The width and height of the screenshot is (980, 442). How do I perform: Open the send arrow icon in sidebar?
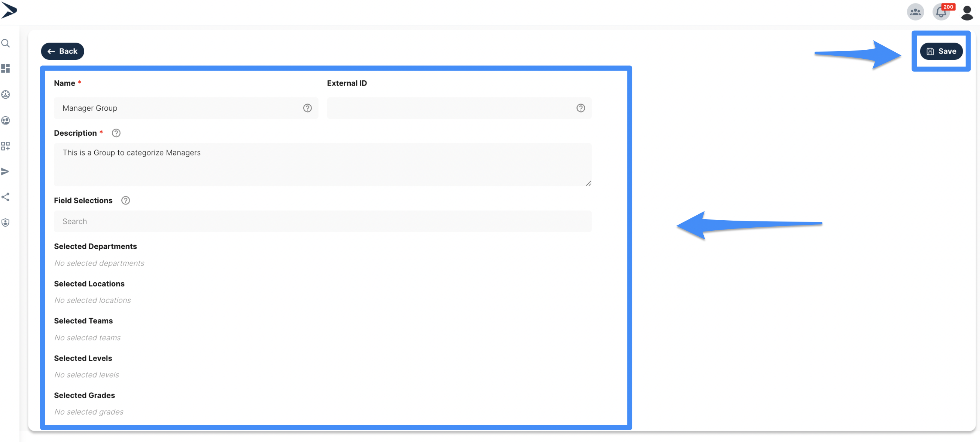coord(5,172)
